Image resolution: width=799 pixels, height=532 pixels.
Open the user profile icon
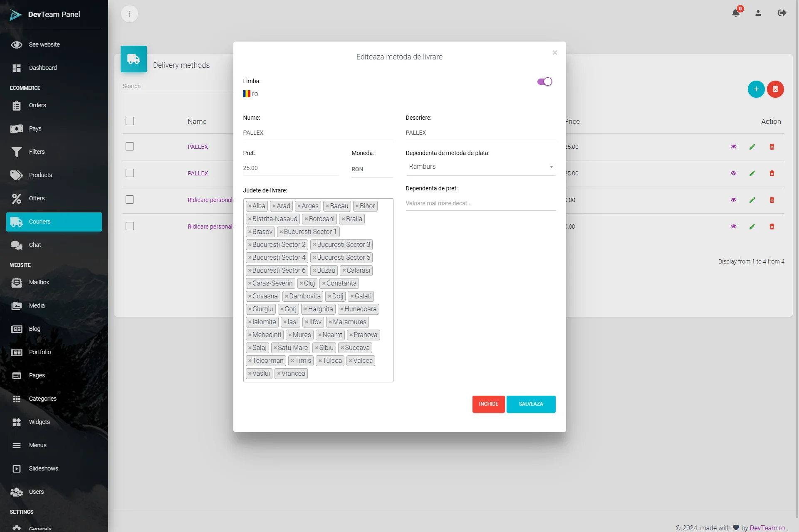758,13
